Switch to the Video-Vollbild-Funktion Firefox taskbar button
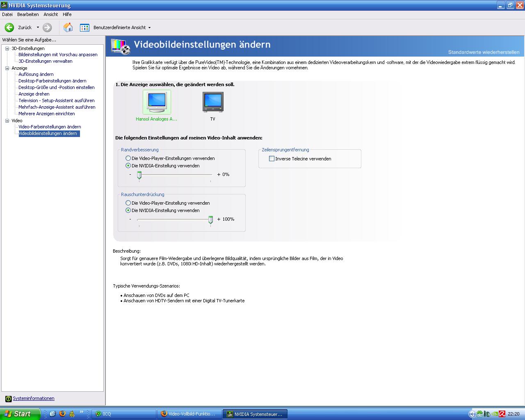This screenshot has height=420, width=525. coord(189,414)
